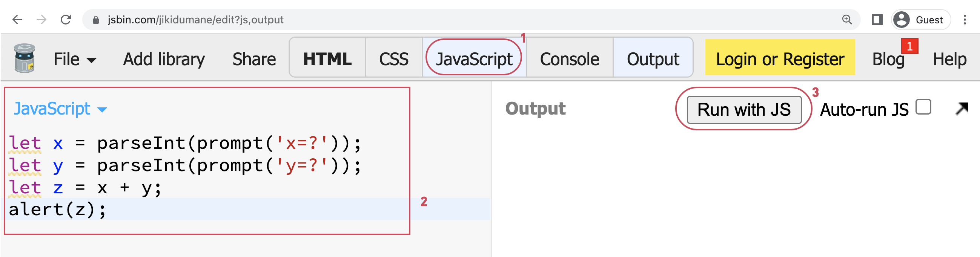This screenshot has height=257, width=980.
Task: Pop out output with arrow icon
Action: (x=962, y=109)
